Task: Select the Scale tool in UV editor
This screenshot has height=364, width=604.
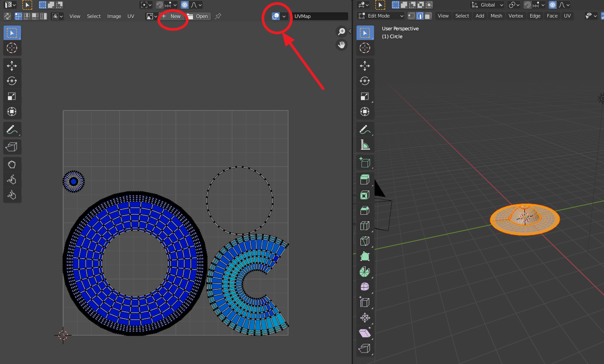Action: point(12,97)
